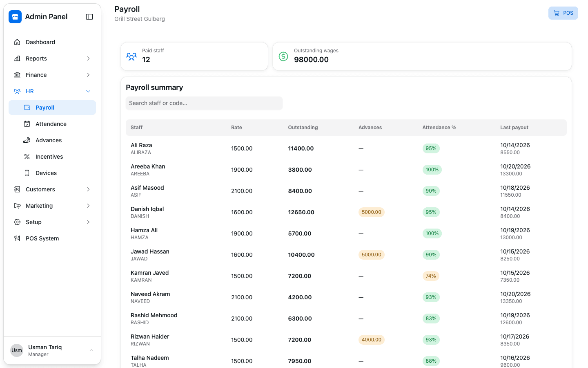This screenshot has width=588, height=368.
Task: Expand the Customers submenu chevron
Action: tap(88, 189)
